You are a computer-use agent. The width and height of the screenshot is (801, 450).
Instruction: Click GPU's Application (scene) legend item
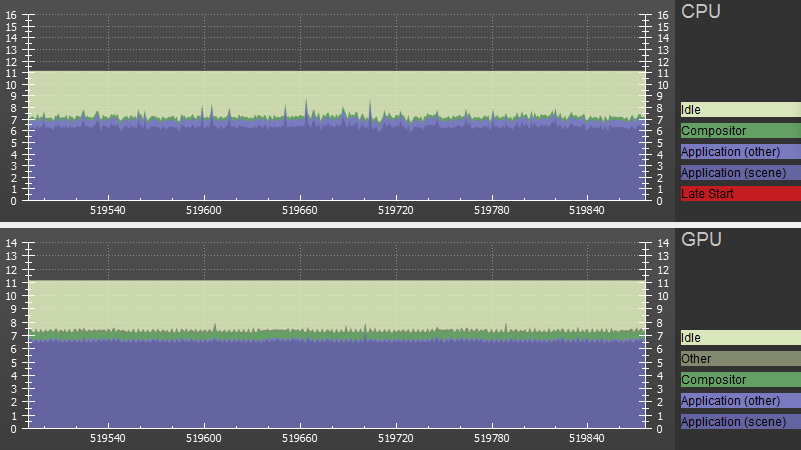[739, 422]
